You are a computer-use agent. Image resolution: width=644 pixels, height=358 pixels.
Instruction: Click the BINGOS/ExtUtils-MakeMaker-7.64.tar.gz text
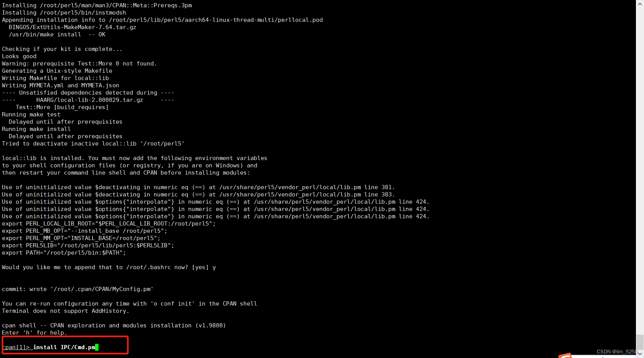[72, 27]
